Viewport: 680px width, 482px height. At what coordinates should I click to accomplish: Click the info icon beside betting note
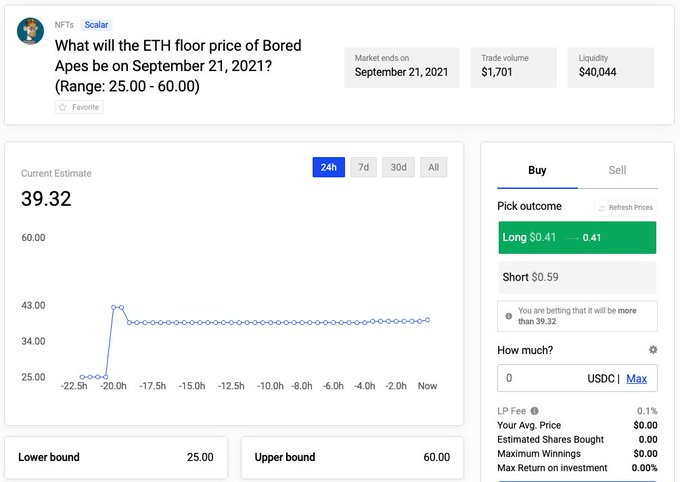(x=509, y=316)
